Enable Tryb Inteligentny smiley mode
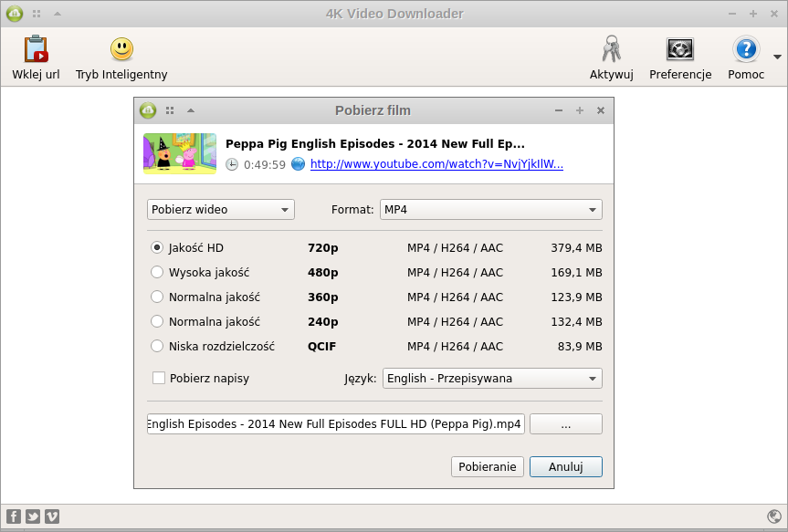The width and height of the screenshot is (788, 532). pos(121,49)
